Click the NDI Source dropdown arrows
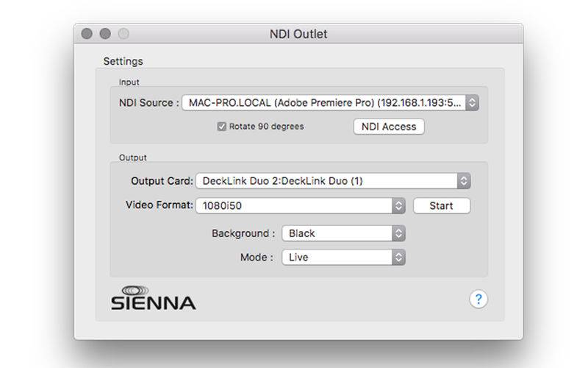This screenshot has height=368, width=588. pyautogui.click(x=472, y=102)
